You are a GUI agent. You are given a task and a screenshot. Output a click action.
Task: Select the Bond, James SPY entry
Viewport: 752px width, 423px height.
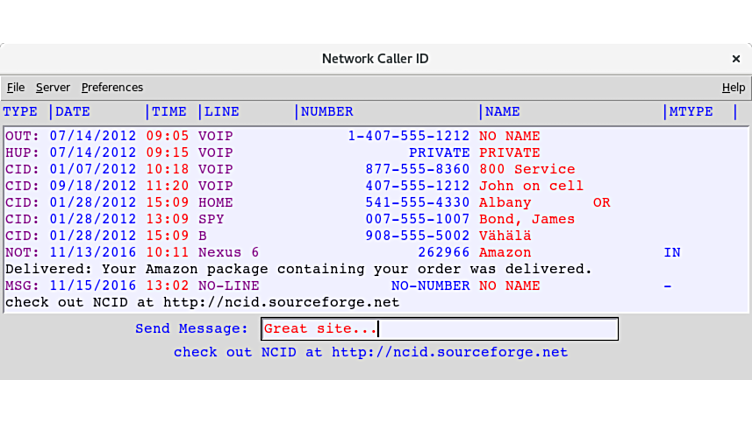pyautogui.click(x=526, y=219)
